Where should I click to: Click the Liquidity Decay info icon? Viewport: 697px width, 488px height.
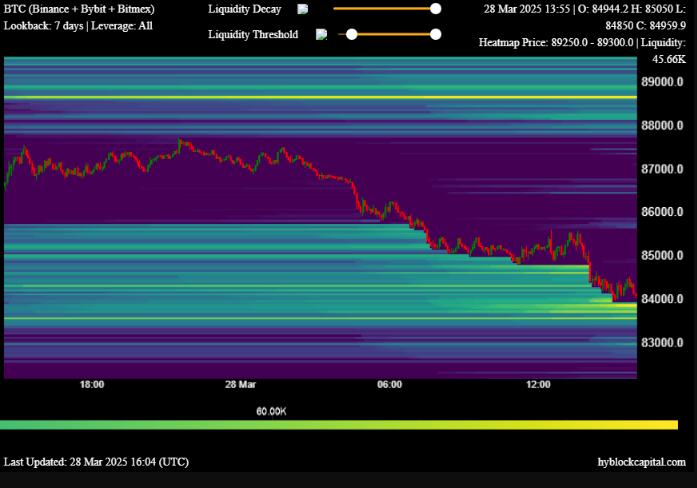pyautogui.click(x=302, y=9)
